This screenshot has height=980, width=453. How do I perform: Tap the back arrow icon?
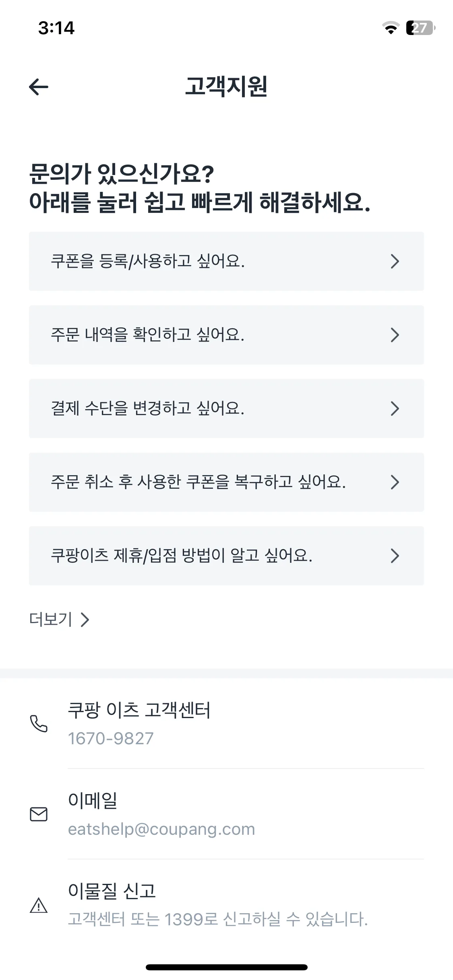point(39,87)
